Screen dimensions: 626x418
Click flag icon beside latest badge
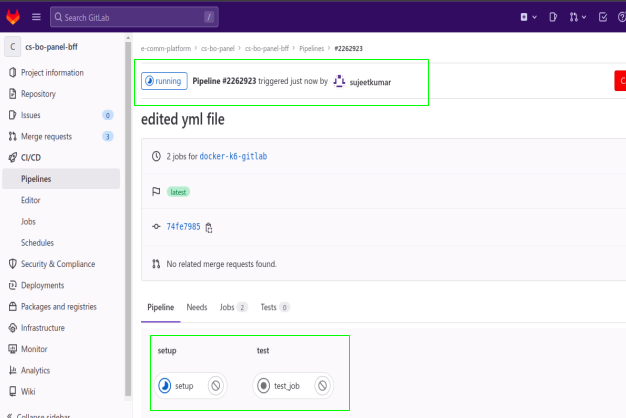click(156, 192)
